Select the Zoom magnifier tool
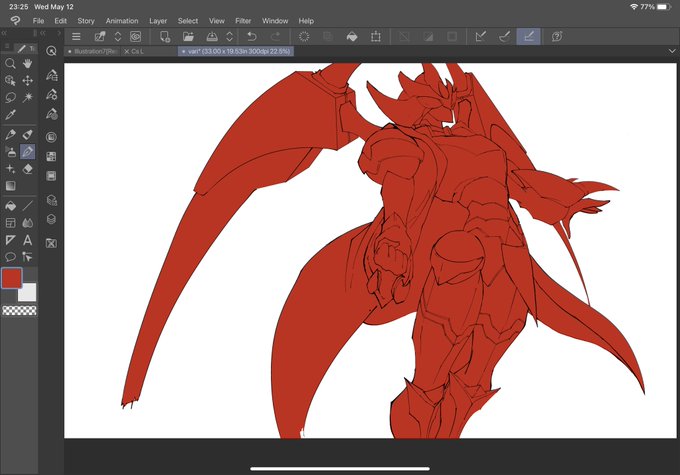The image size is (680, 475). (10, 64)
